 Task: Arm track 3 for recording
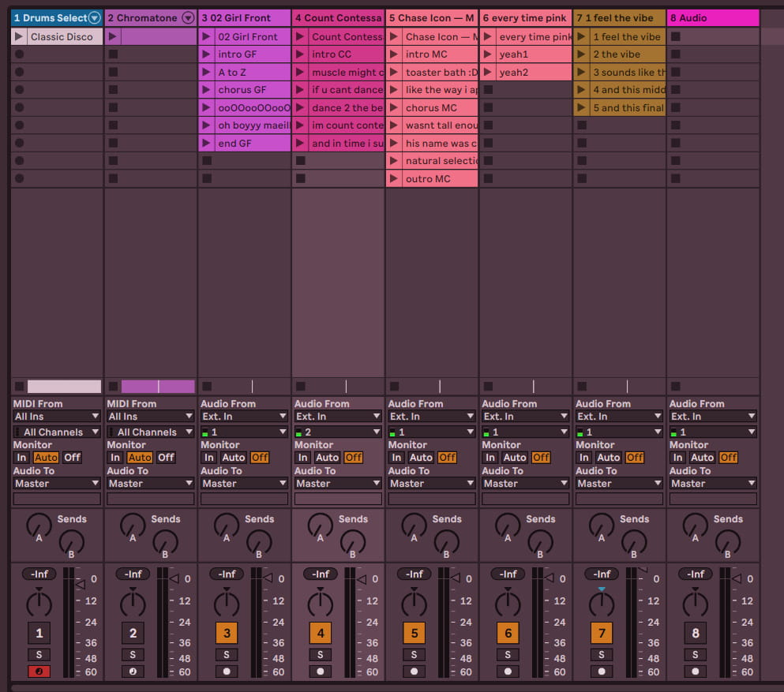(227, 671)
